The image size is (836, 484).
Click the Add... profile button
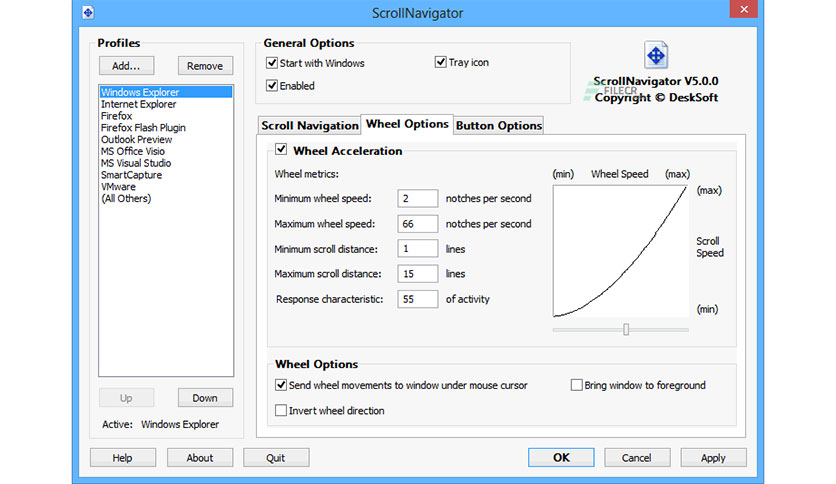[x=126, y=66]
